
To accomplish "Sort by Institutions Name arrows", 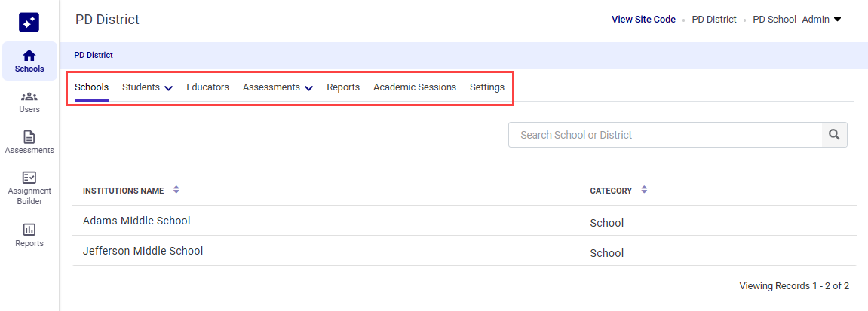I will [x=176, y=190].
